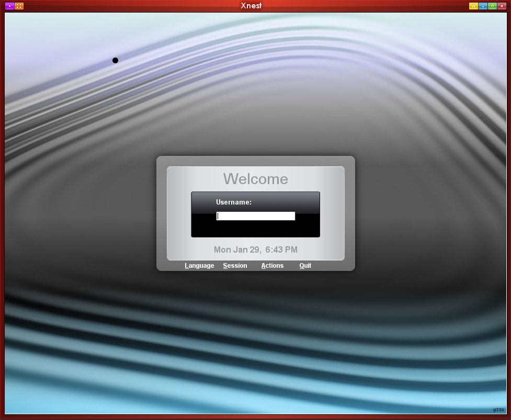The image size is (511, 420).
Task: Focus the Username input field
Action: click(x=255, y=216)
